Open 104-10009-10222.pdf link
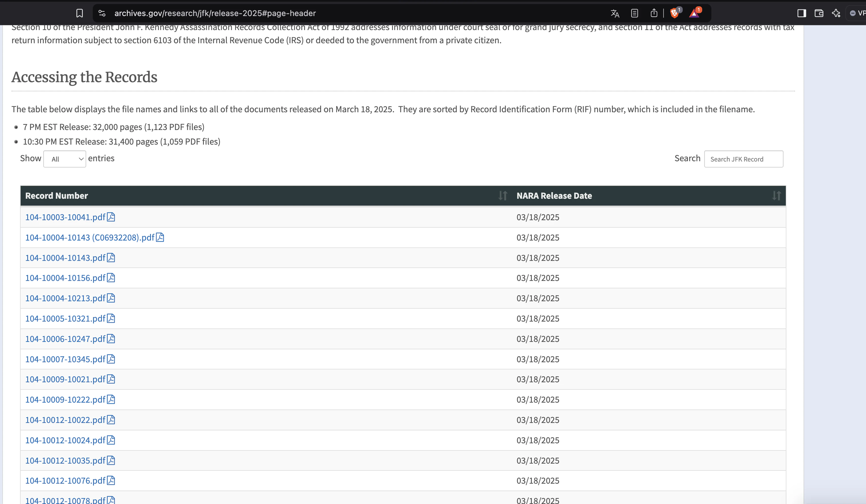Viewport: 866px width, 504px height. [65, 399]
